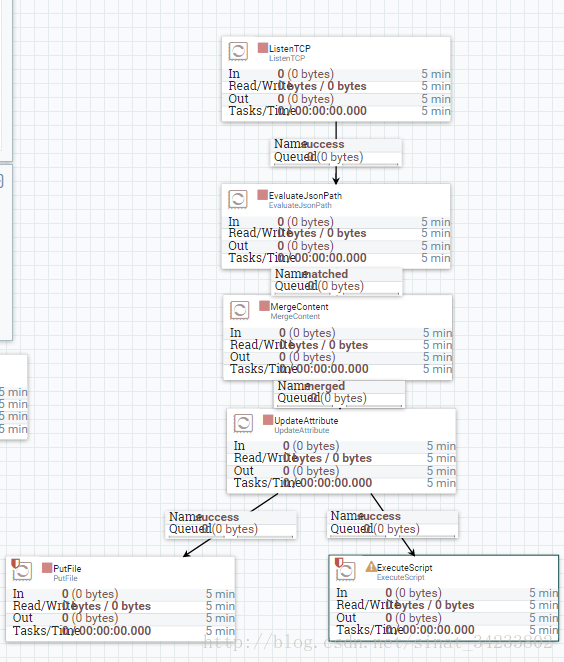Click the Out row of MergeContent
The width and height of the screenshot is (564, 662).
pos(338,357)
